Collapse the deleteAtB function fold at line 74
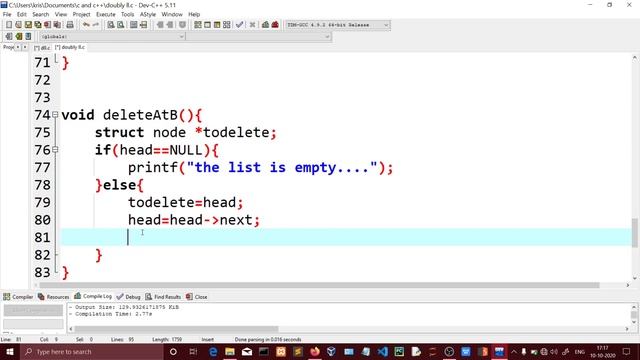The height and width of the screenshot is (360, 640). [x=55, y=115]
